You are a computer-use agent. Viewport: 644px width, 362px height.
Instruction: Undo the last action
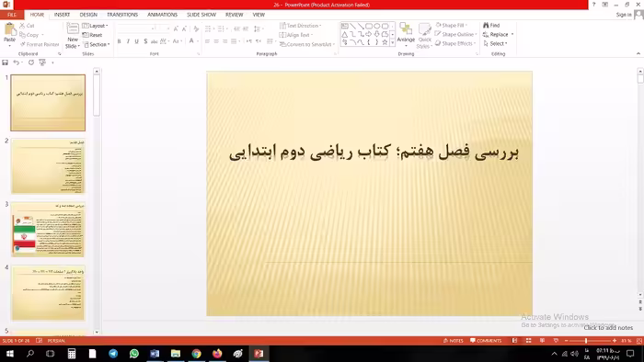16,62
